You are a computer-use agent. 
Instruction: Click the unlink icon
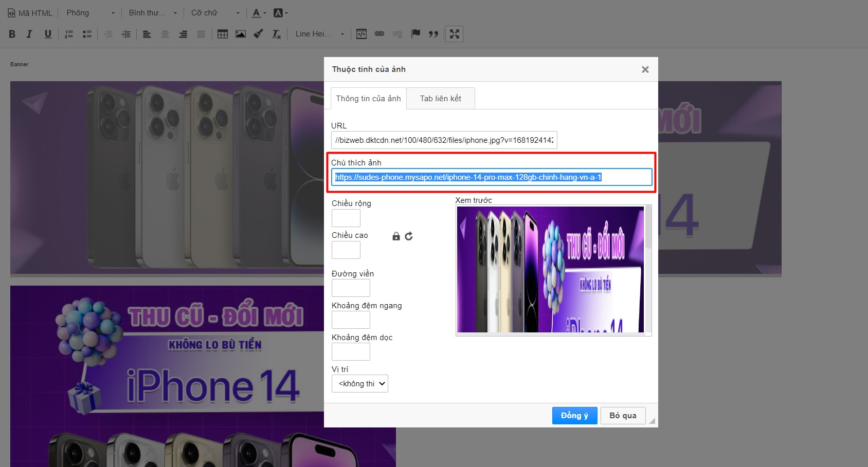coord(397,34)
